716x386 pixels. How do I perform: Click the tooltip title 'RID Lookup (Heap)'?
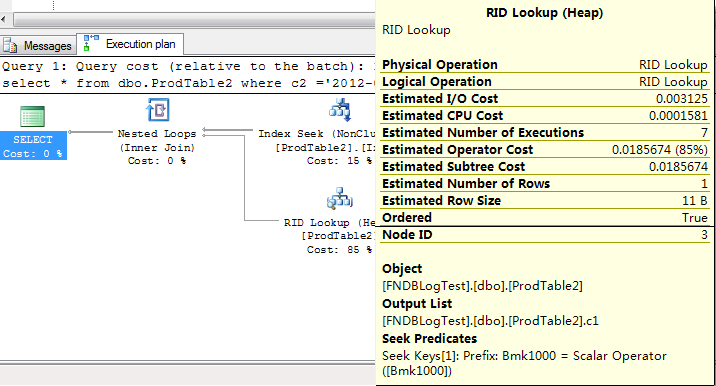point(544,12)
